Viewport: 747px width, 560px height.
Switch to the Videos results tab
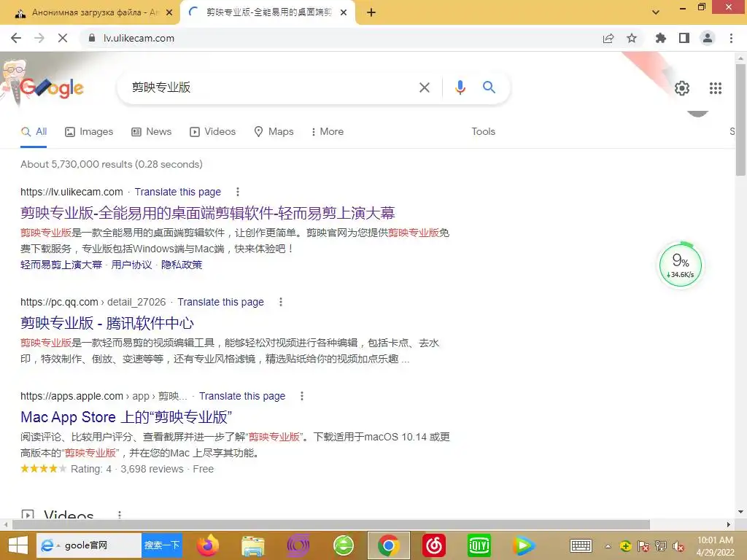212,132
